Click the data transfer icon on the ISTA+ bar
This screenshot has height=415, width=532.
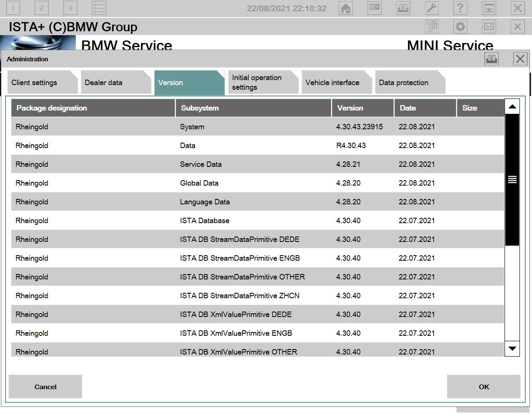[x=432, y=27]
